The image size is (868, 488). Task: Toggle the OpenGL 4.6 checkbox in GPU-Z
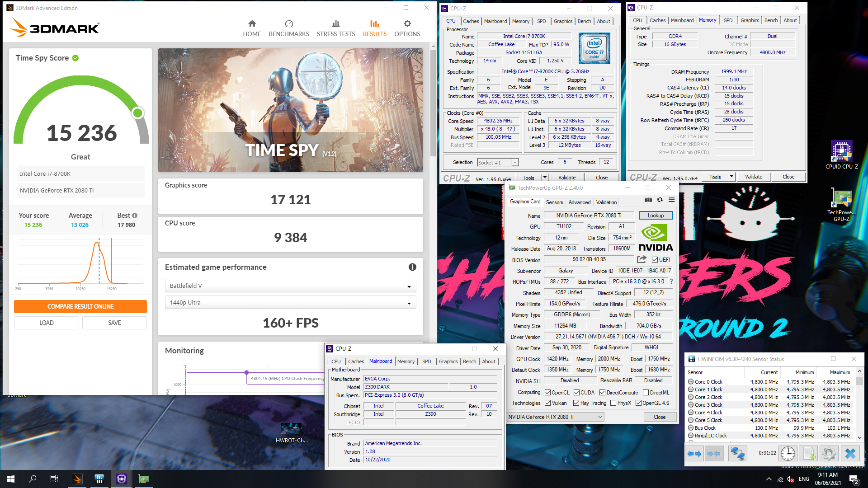click(638, 403)
